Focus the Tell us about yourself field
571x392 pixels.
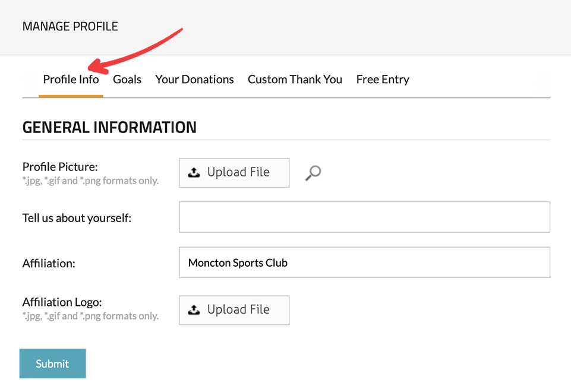[x=364, y=217]
